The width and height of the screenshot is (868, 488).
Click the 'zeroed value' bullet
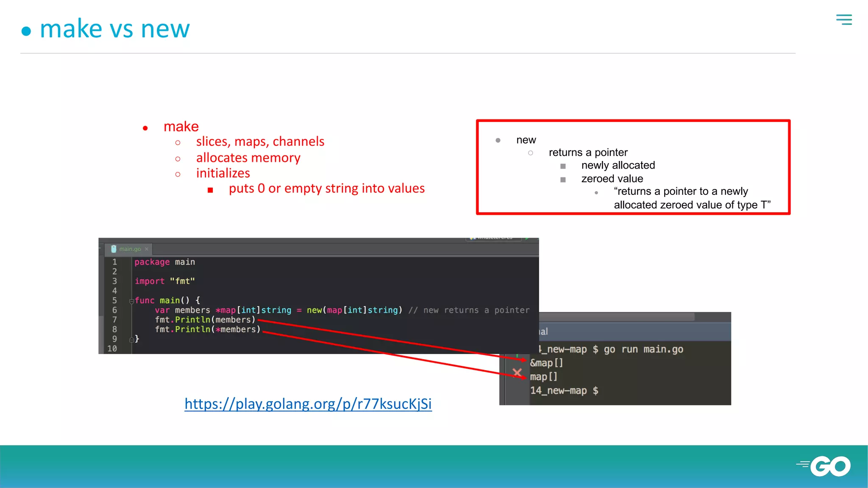pyautogui.click(x=612, y=179)
